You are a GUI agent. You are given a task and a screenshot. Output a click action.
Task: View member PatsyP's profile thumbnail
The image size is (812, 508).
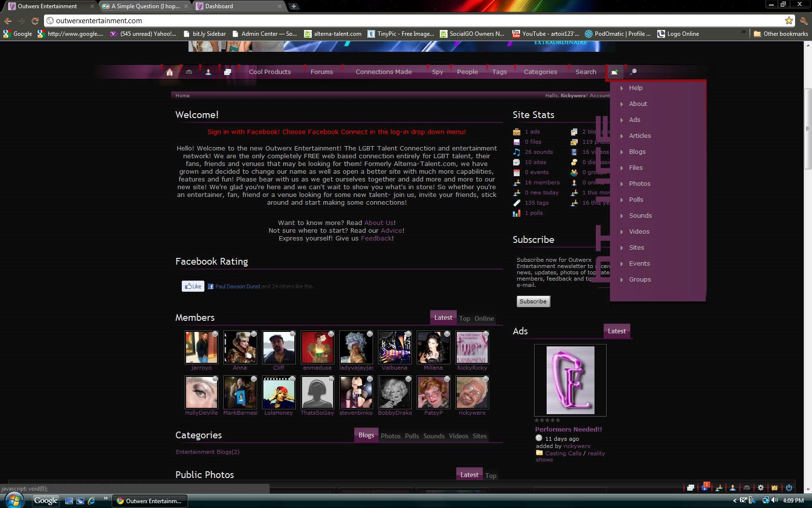pyautogui.click(x=434, y=392)
